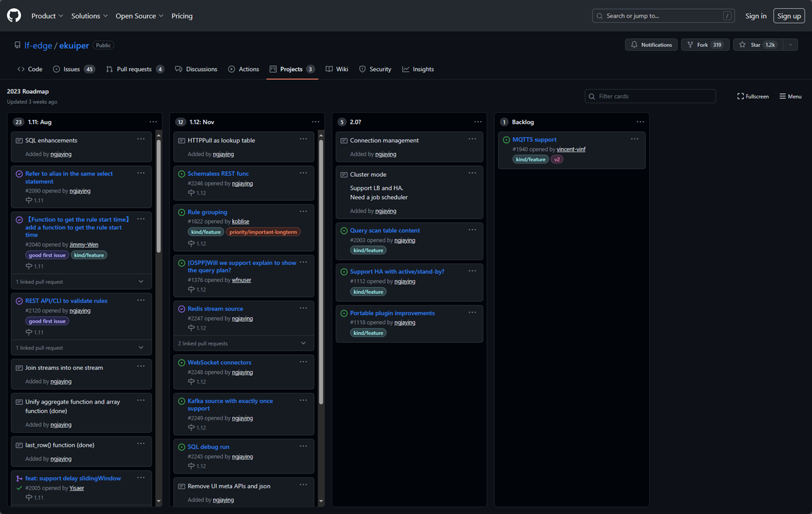This screenshot has height=514, width=812.
Task: Open options menu on MQTT5 support card
Action: click(x=634, y=139)
